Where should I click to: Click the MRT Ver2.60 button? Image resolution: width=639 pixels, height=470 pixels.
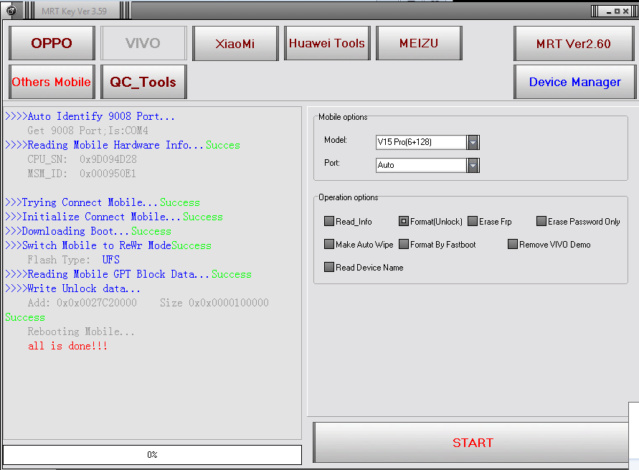574,44
